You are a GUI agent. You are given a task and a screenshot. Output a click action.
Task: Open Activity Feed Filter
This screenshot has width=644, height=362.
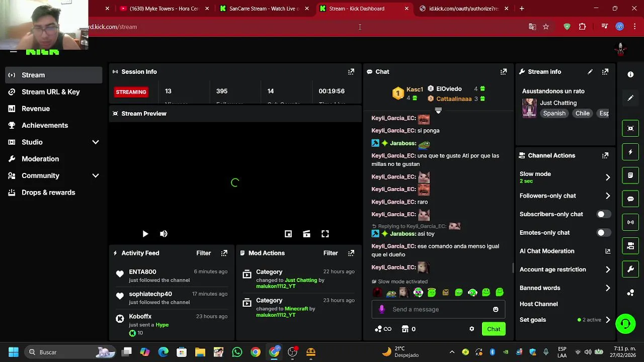pos(203,253)
